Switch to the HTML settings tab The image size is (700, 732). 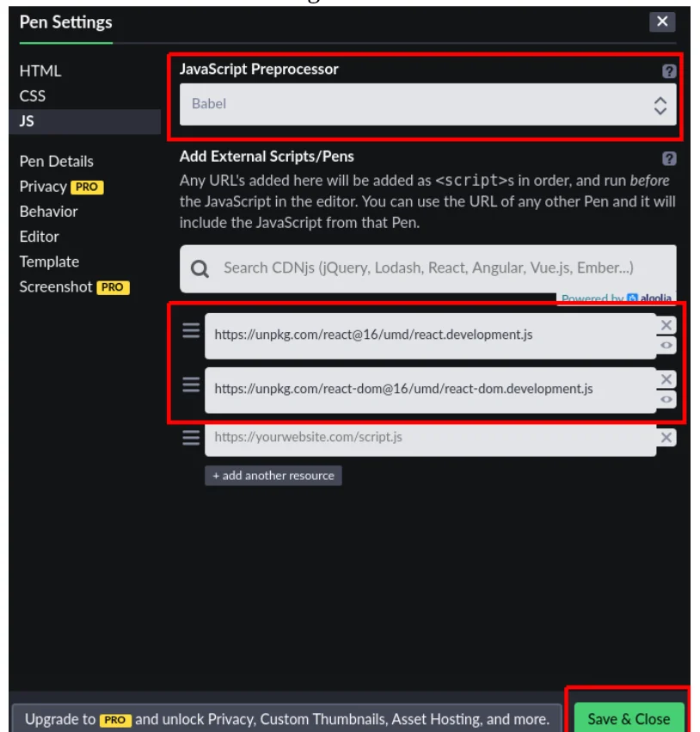click(40, 71)
